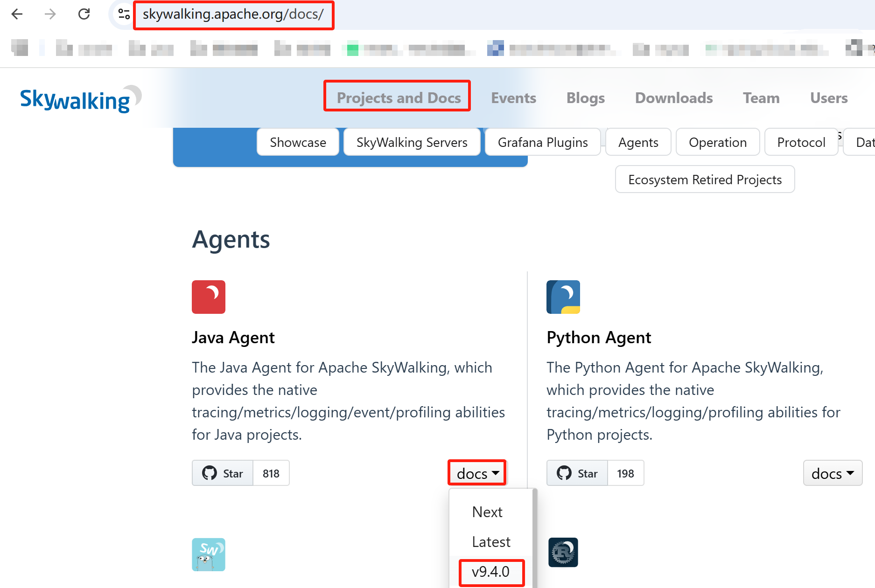The height and width of the screenshot is (588, 875).
Task: Click the address bar URL
Action: click(233, 14)
